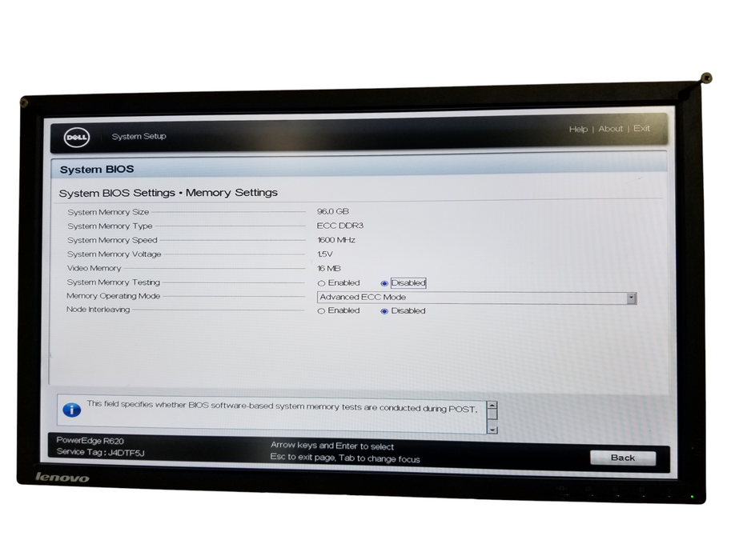Click the System Memory Voltage label

(114, 254)
